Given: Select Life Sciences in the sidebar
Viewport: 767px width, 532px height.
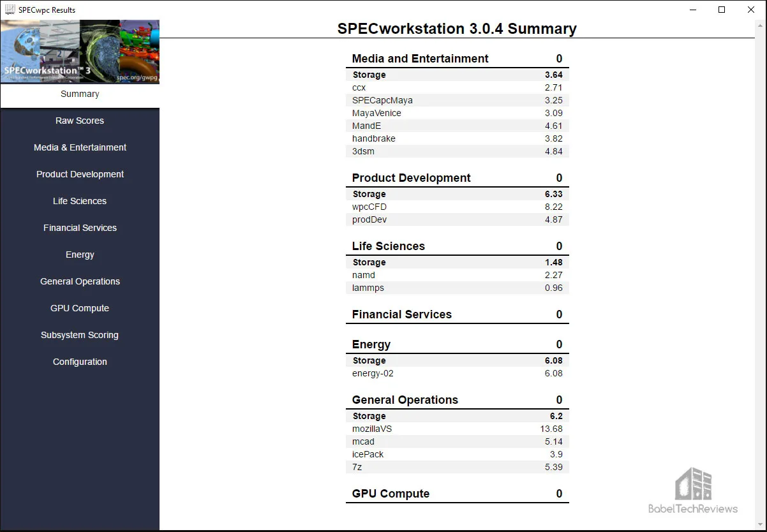Looking at the screenshot, I should click(x=80, y=201).
